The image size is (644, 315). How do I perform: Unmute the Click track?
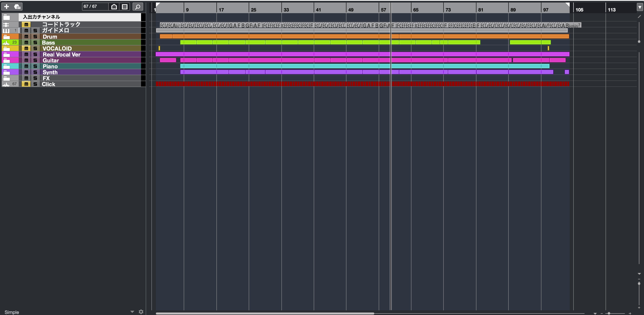(x=26, y=84)
